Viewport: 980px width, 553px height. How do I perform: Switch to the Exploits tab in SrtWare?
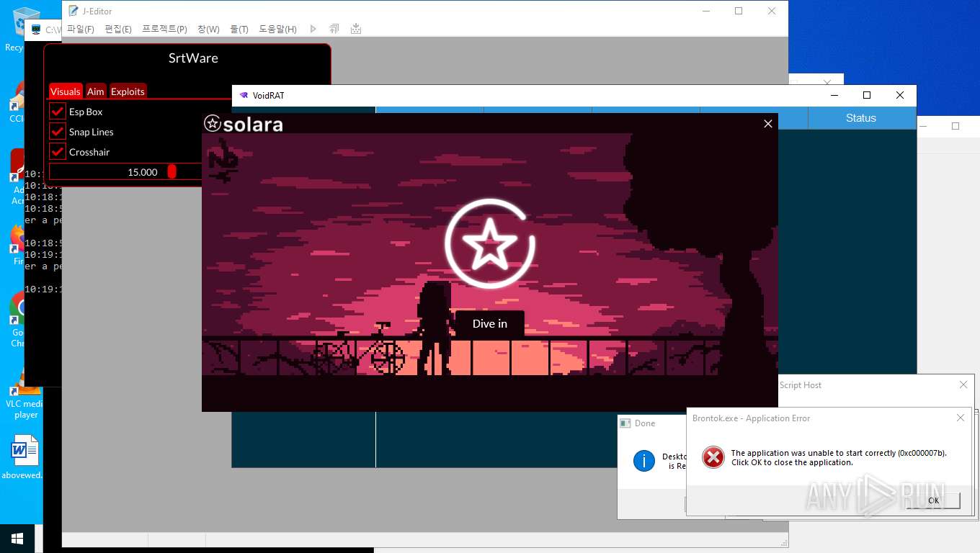coord(128,91)
